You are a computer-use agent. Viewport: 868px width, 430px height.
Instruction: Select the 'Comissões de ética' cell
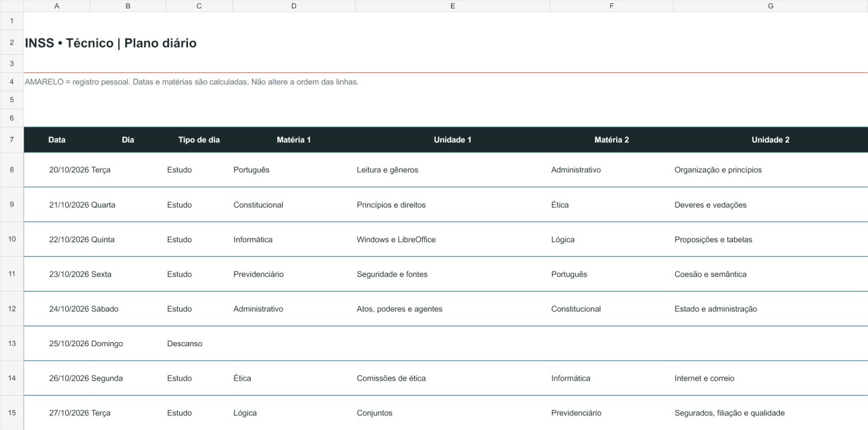(x=453, y=378)
